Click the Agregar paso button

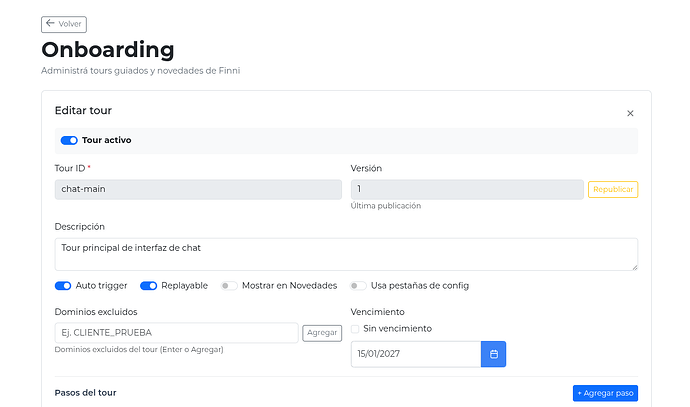click(605, 393)
